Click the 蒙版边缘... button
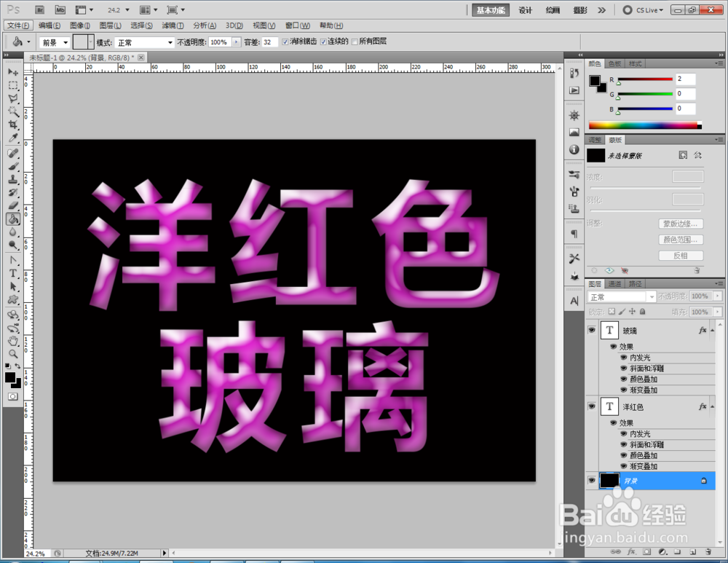The height and width of the screenshot is (563, 728). pos(681,224)
